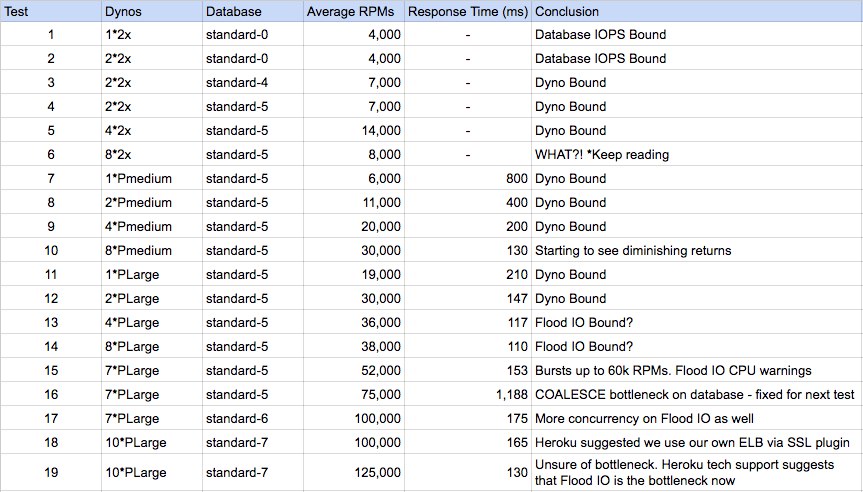
Task: Select the Average RPMs header cell
Action: point(353,11)
